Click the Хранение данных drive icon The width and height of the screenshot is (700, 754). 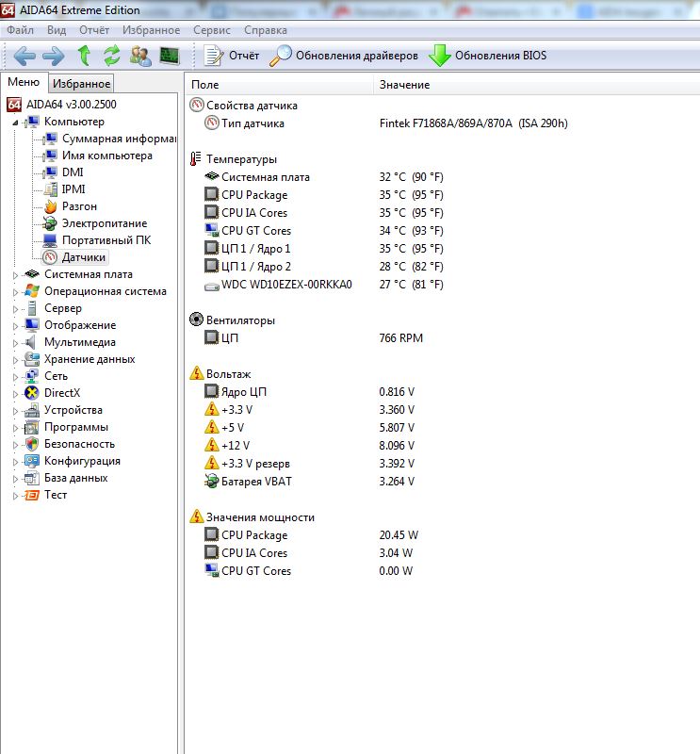click(x=32, y=359)
